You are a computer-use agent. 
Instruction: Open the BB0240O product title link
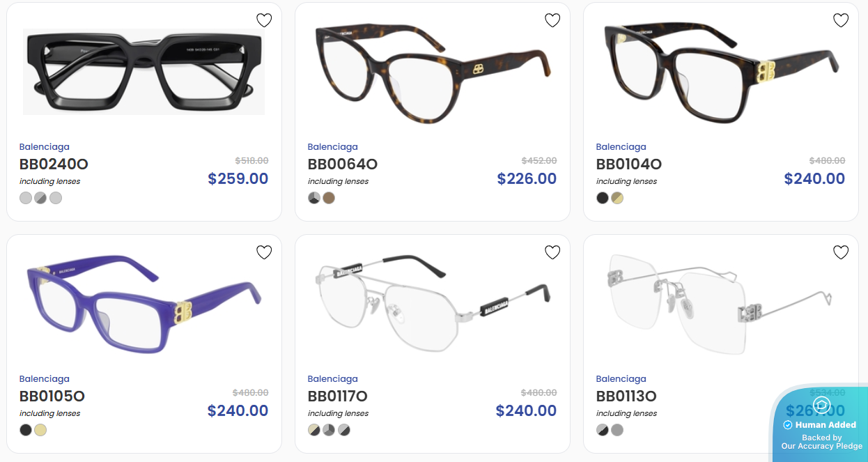tap(54, 164)
